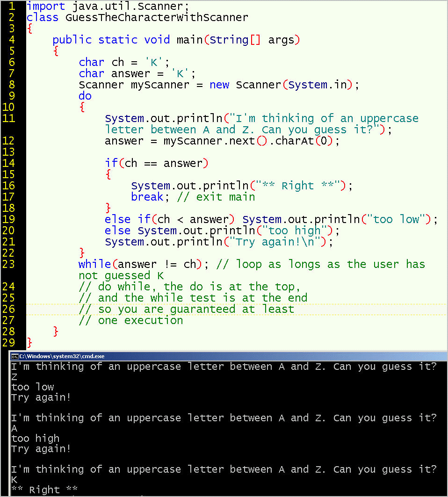
Task: Click the '// exit main' comment
Action: click(216, 197)
